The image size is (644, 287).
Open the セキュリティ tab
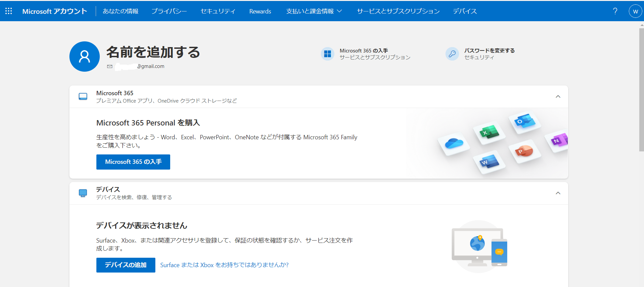(218, 11)
